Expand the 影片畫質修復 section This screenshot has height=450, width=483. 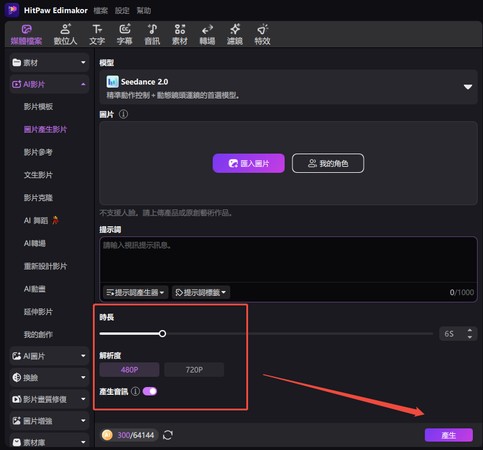point(49,399)
